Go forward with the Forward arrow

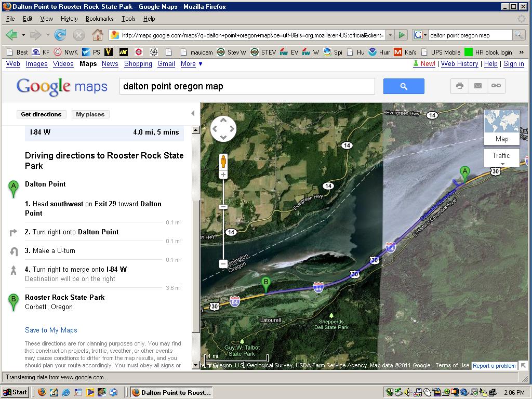coord(36,35)
